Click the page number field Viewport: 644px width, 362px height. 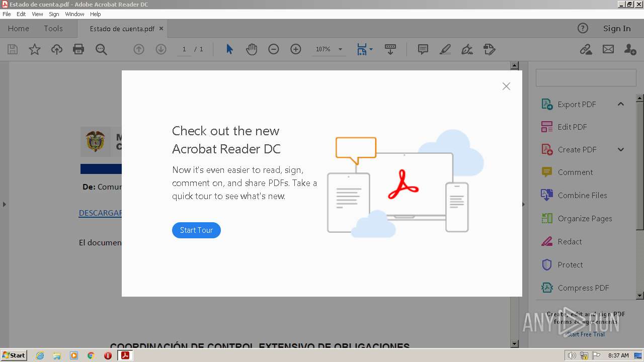184,49
